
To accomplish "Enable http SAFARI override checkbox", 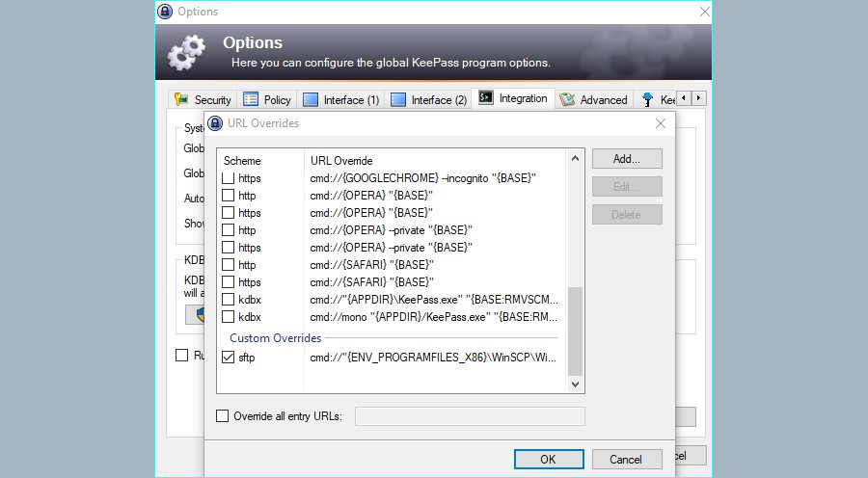I will coord(228,265).
